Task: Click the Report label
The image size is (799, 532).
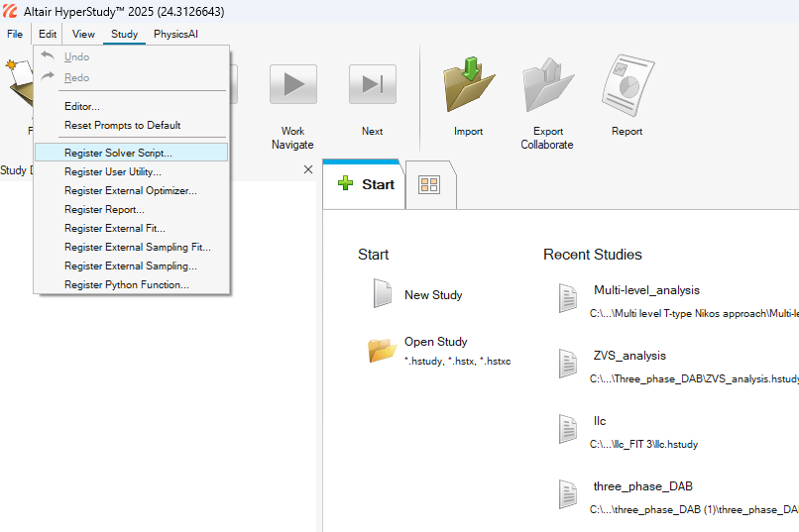Action: (x=627, y=132)
